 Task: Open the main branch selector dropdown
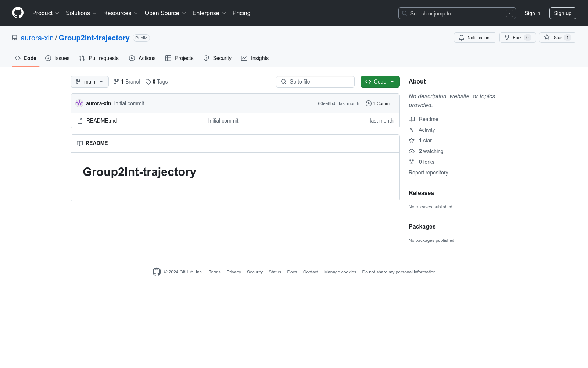[x=90, y=82]
